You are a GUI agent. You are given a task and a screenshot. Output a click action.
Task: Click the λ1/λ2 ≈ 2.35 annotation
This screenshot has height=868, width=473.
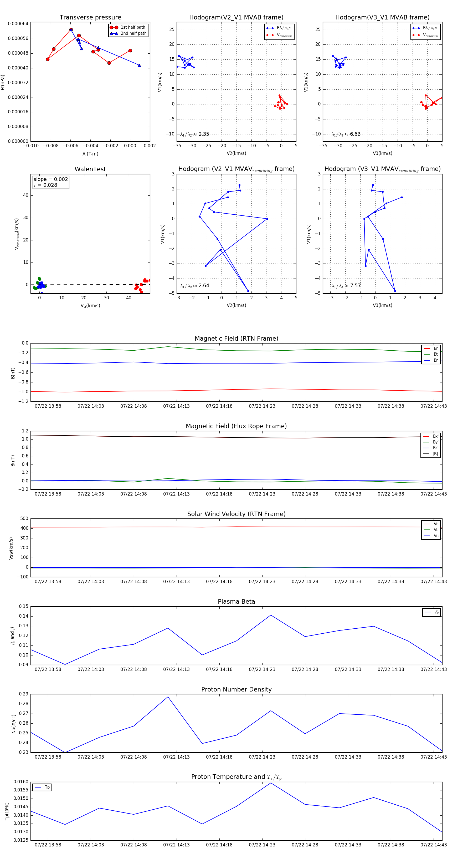(194, 134)
